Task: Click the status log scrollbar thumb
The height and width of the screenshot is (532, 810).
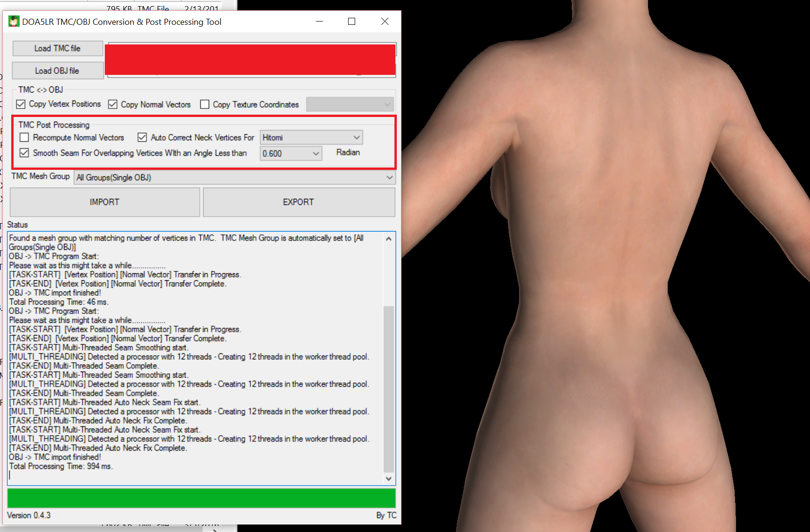Action: (388, 388)
